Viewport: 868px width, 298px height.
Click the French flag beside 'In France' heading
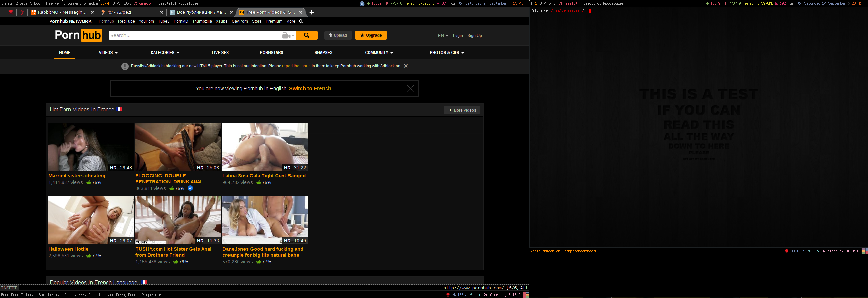click(119, 109)
